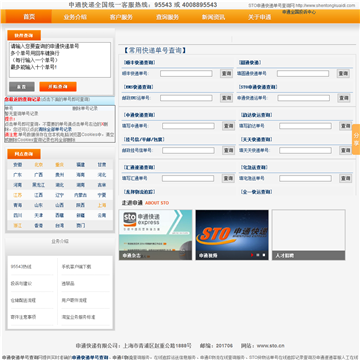Open the 95543热线 hotline link
This screenshot has height=360, width=360.
[21, 267]
